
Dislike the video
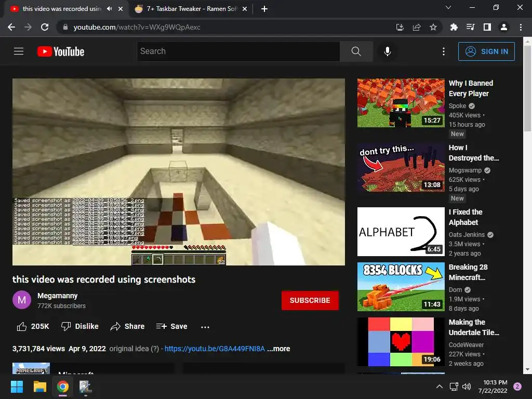pos(79,326)
